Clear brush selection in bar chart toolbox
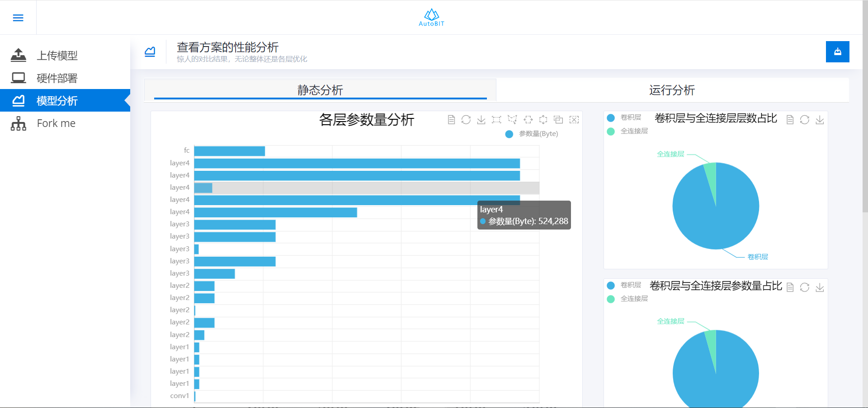This screenshot has width=868, height=408. click(574, 120)
